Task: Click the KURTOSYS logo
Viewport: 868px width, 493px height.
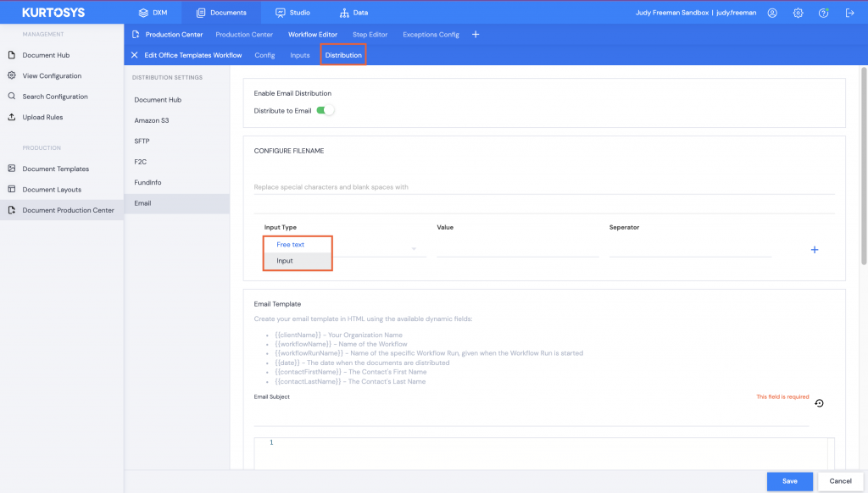Action: [x=53, y=12]
